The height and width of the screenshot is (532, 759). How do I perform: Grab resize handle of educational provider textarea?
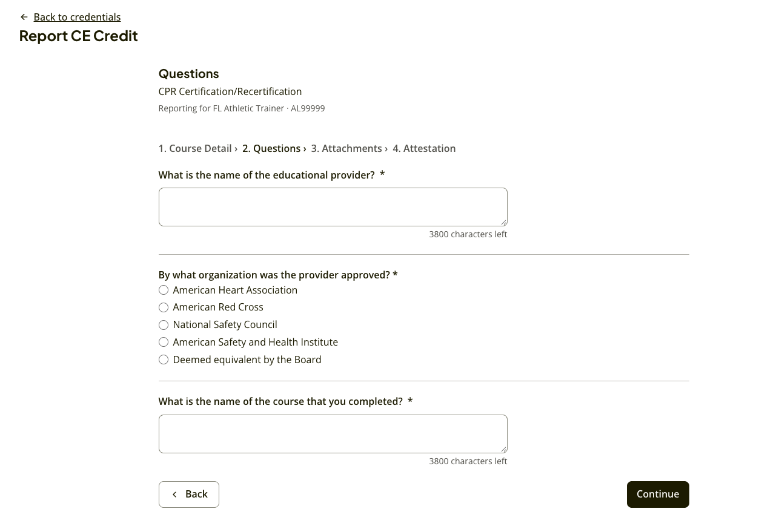click(503, 222)
